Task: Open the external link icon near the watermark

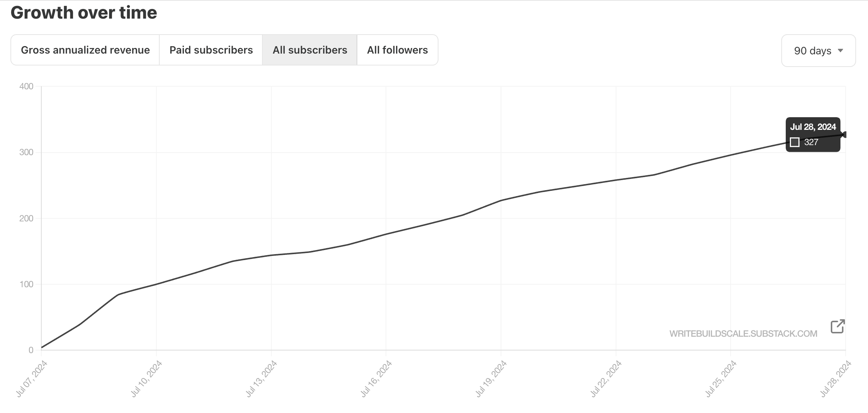Action: [836, 326]
